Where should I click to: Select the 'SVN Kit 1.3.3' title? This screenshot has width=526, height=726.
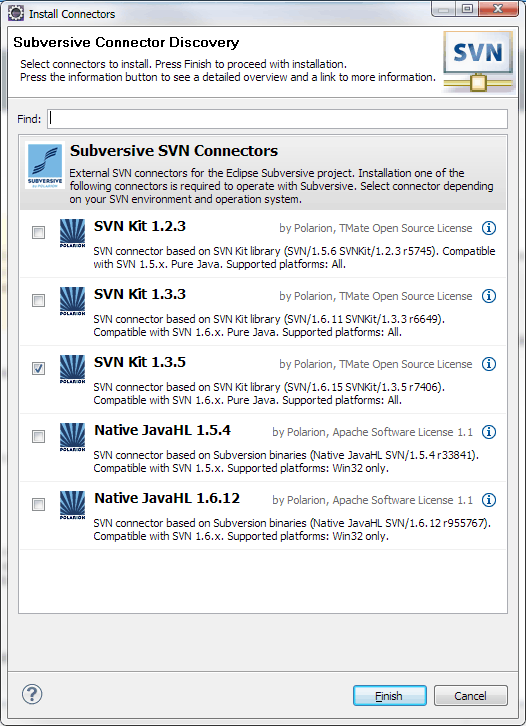140,294
